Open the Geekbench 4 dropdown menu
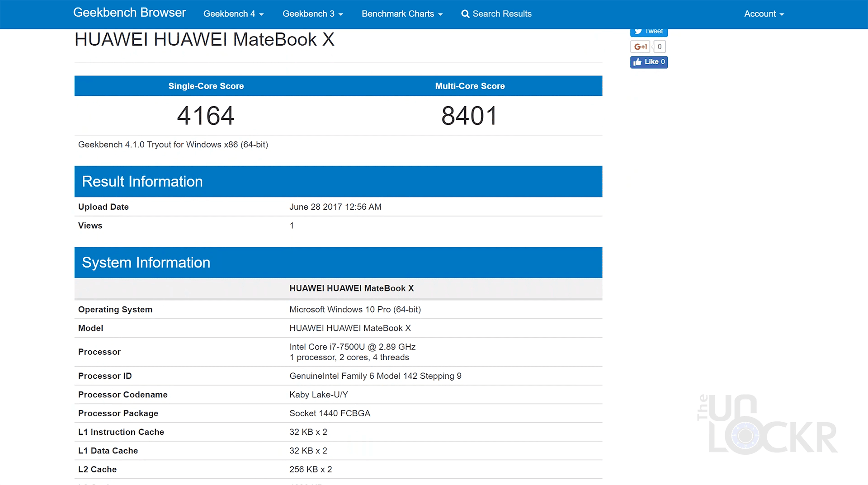 (x=233, y=14)
